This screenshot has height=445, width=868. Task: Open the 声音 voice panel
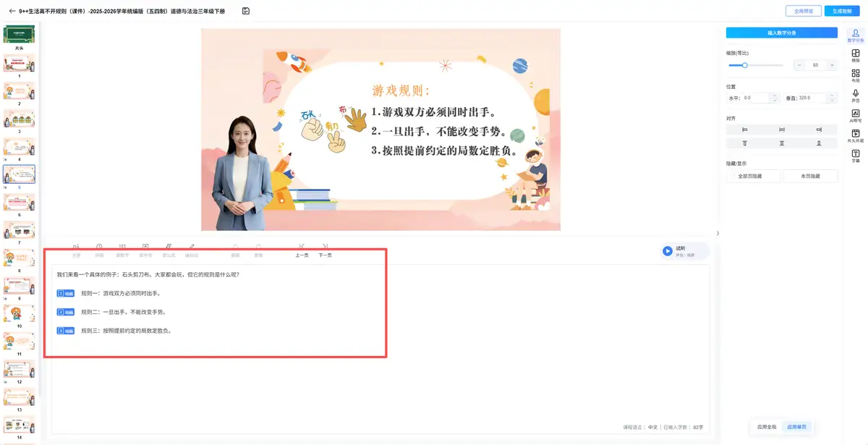pos(856,96)
